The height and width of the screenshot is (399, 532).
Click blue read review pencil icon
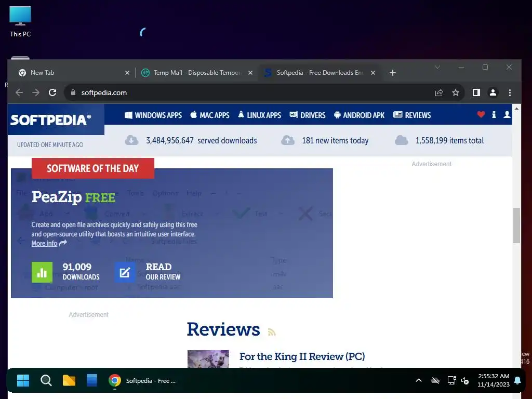(125, 272)
